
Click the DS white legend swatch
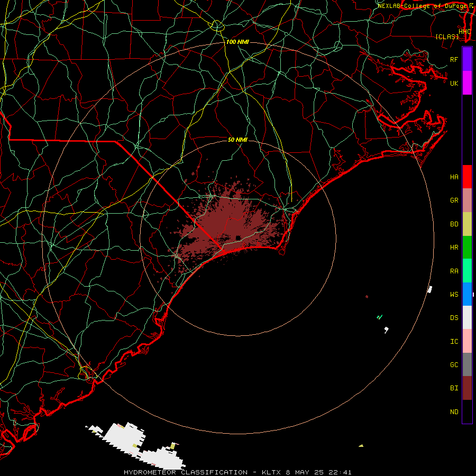pyautogui.click(x=467, y=317)
